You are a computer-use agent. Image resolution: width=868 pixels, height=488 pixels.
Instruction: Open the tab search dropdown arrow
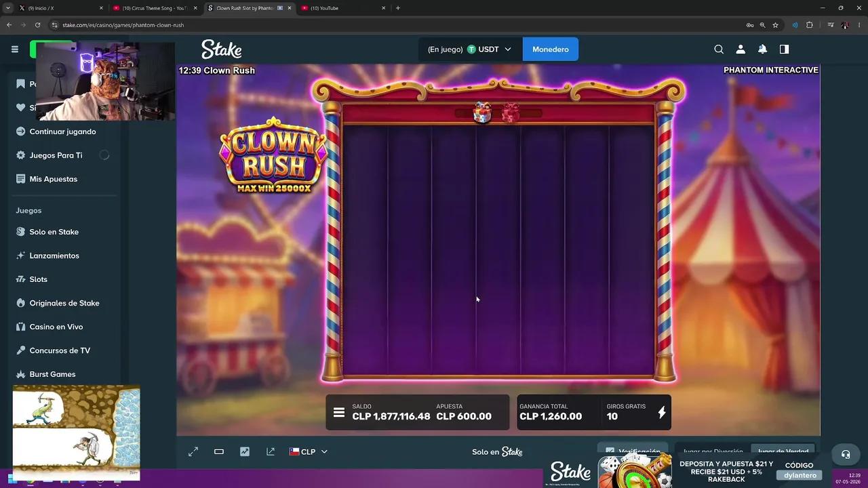point(7,8)
